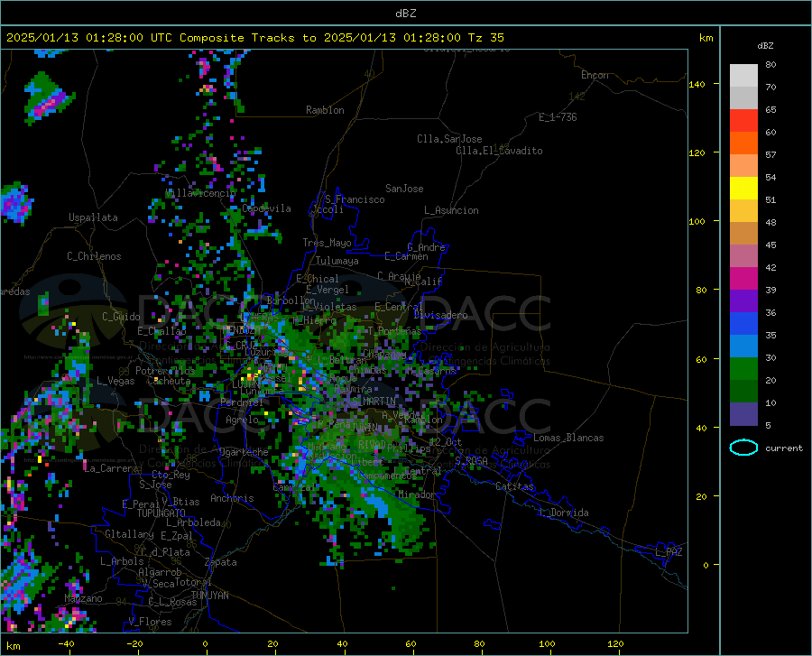This screenshot has width=812, height=656.
Task: Click the light blue 35 dBZ swatch
Action: coord(743,346)
